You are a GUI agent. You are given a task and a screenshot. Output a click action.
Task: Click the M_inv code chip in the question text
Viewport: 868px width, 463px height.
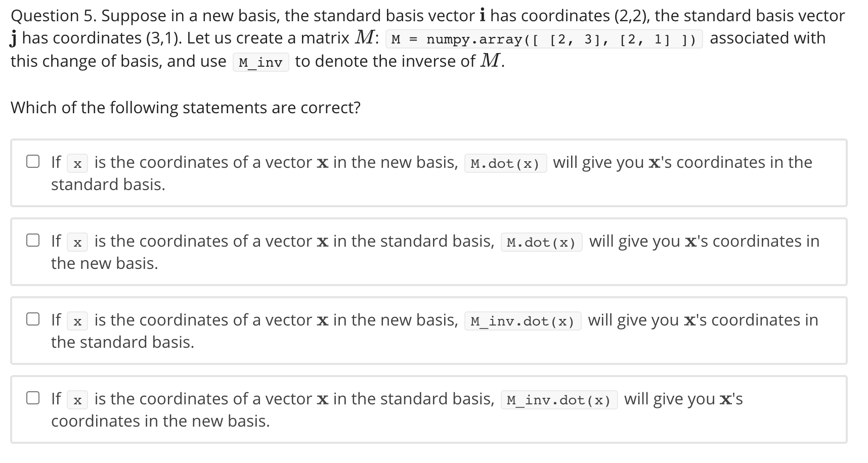click(260, 62)
